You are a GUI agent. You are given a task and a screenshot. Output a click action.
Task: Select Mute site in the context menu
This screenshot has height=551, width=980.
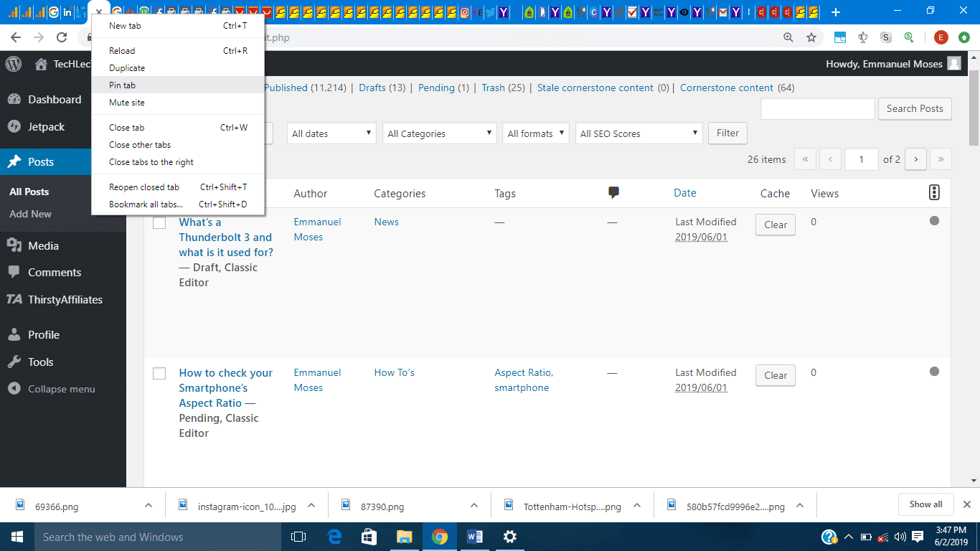(x=178, y=103)
